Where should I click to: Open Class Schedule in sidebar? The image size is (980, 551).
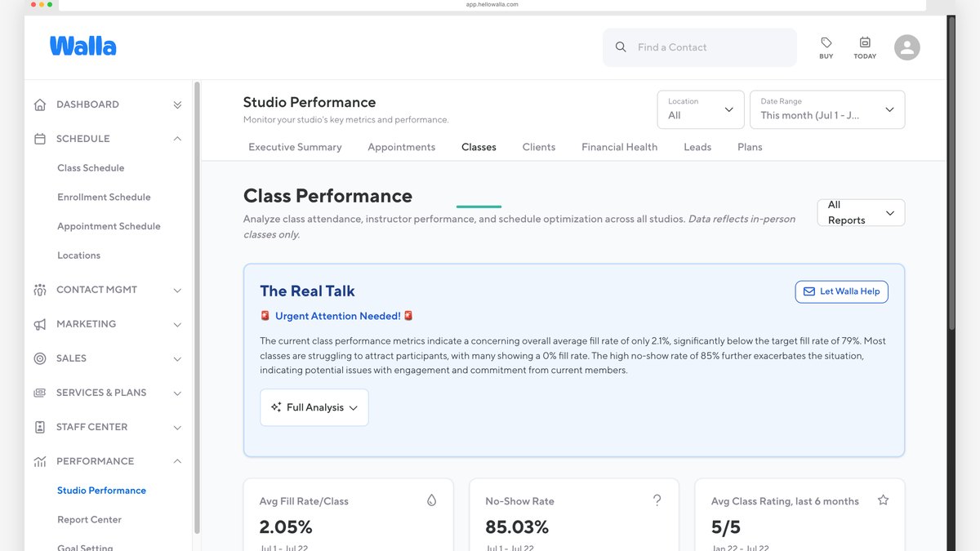(x=91, y=168)
